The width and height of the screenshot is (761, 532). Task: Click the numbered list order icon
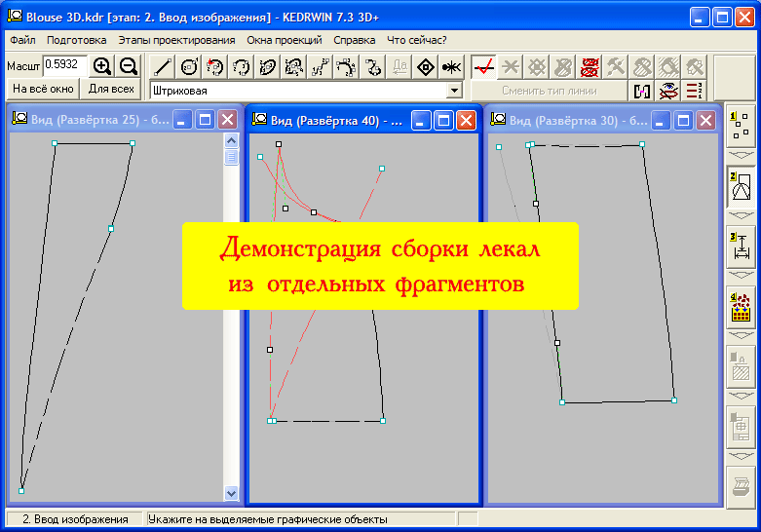click(x=695, y=91)
